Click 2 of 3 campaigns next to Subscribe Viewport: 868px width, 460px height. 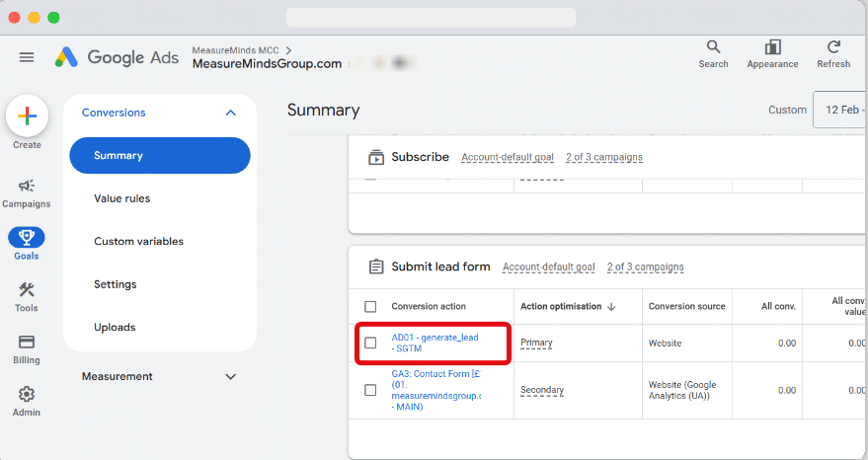[x=604, y=157]
